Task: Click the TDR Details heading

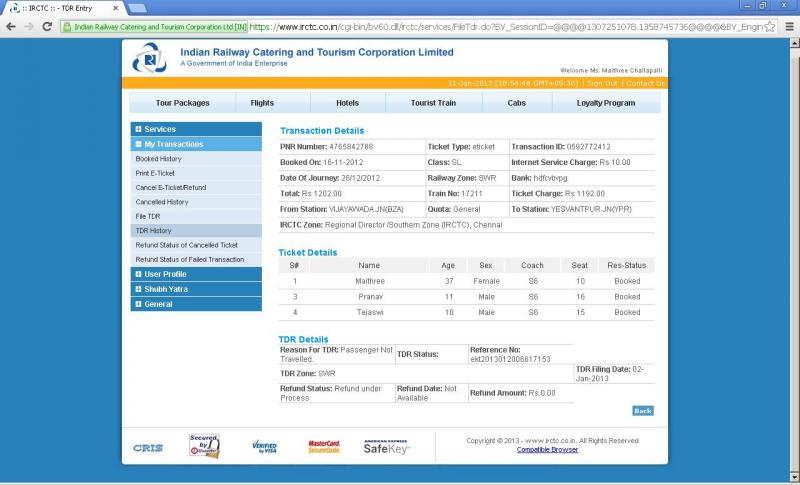Action: [303, 340]
